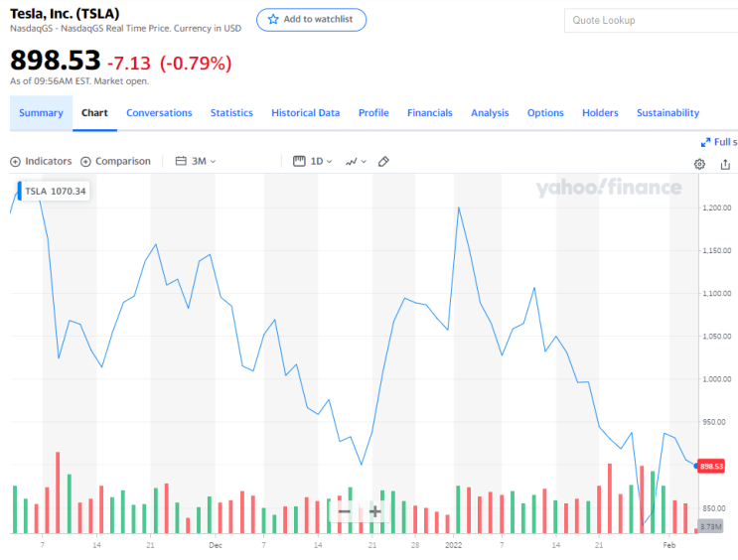Open the Historical Data tab
Screen dimensions: 738x560
(x=306, y=113)
